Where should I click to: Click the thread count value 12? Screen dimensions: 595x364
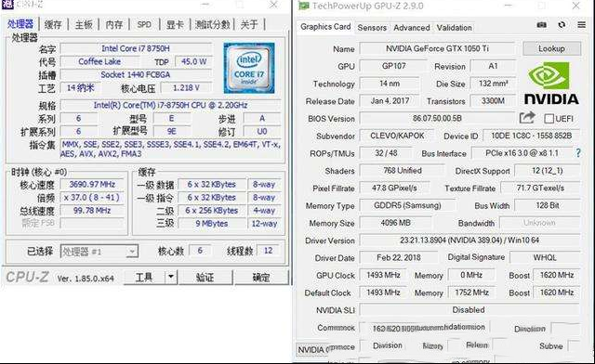269,251
